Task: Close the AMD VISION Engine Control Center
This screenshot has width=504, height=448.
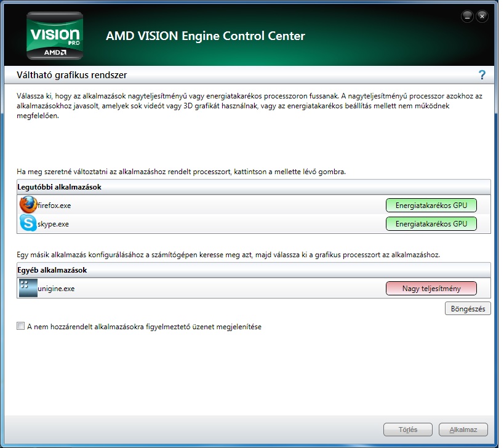Action: pos(482,16)
